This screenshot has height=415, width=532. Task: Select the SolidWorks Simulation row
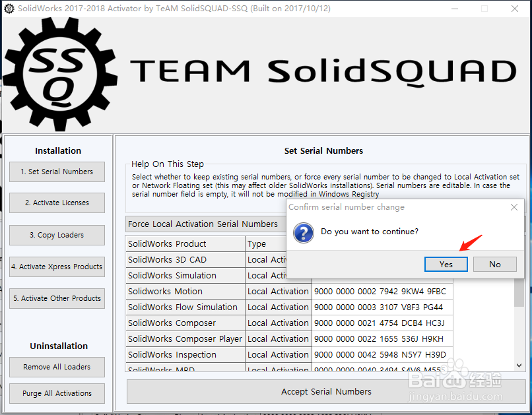pos(185,276)
